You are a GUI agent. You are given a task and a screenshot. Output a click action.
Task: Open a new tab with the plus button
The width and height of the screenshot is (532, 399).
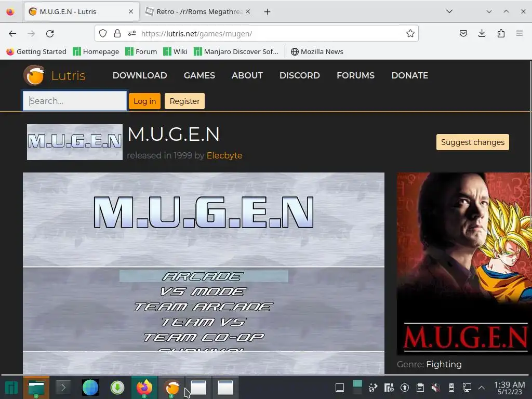(268, 12)
